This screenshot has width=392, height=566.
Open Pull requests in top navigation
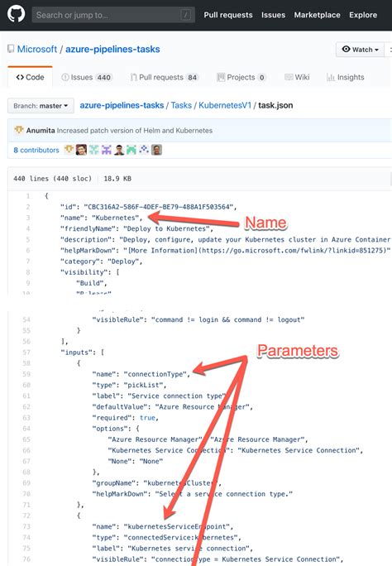(x=228, y=15)
